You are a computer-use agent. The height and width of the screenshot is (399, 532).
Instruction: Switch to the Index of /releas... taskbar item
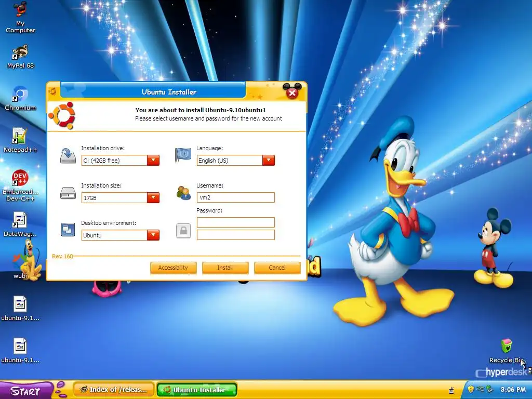tap(114, 390)
